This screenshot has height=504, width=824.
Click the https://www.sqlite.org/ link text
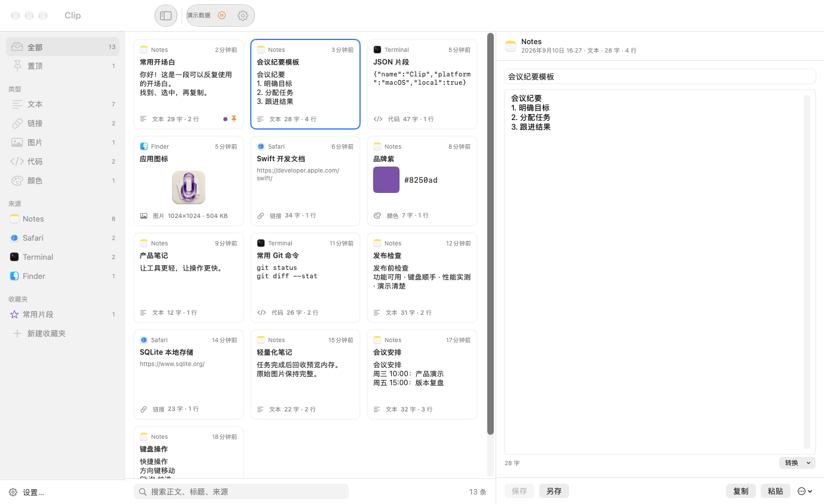coord(172,364)
